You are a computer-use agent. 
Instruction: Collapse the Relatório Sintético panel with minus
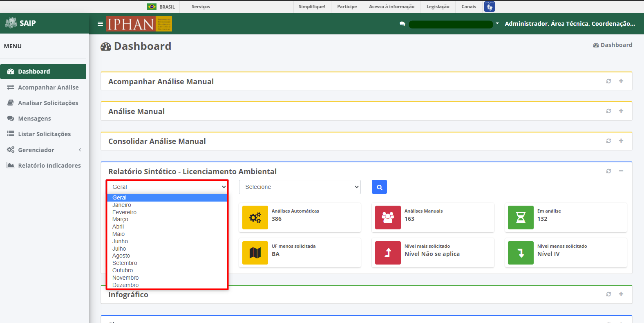621,171
